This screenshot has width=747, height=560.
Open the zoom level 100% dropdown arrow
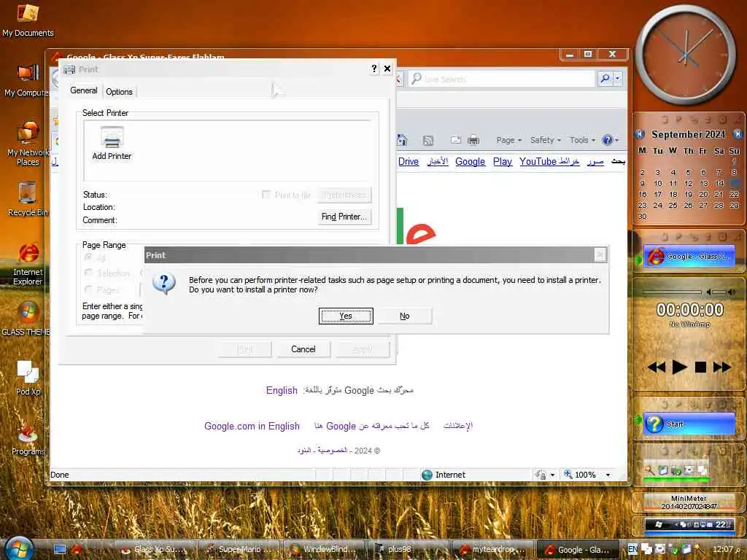[608, 475]
